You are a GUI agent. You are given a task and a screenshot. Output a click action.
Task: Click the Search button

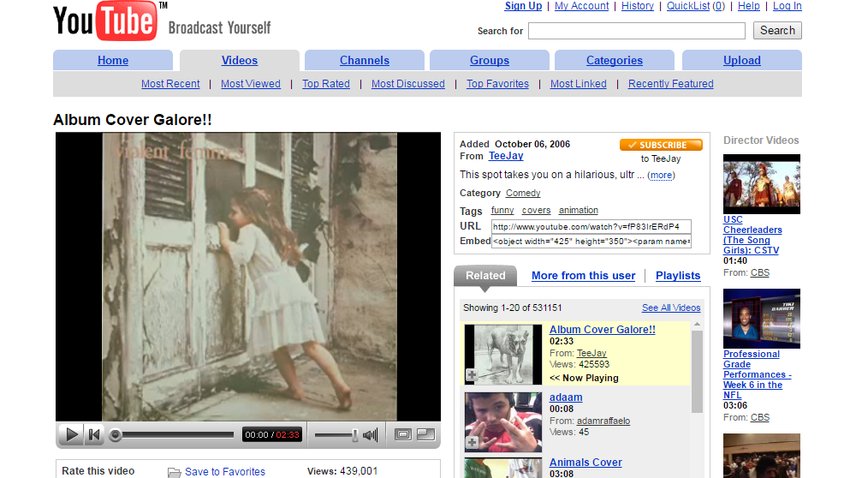tap(777, 30)
